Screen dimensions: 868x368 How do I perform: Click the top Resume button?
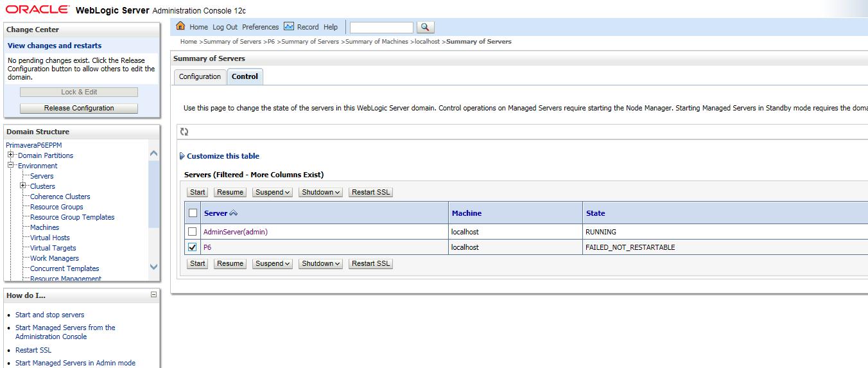[x=230, y=192]
